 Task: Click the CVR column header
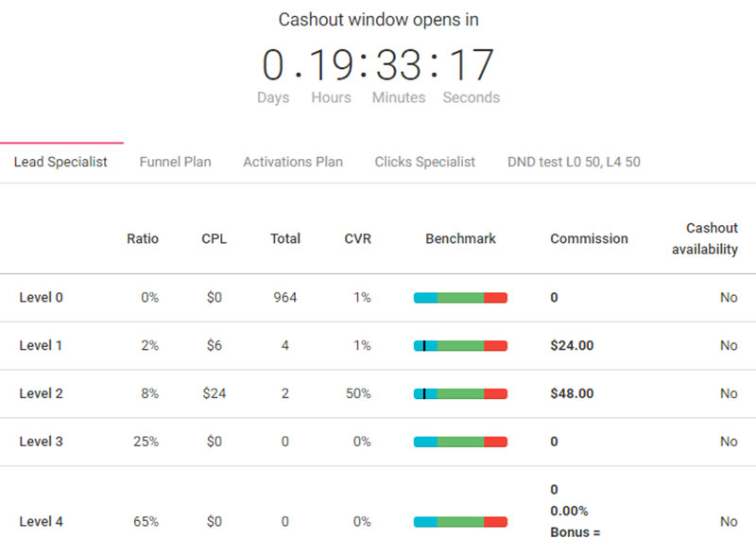coord(357,239)
